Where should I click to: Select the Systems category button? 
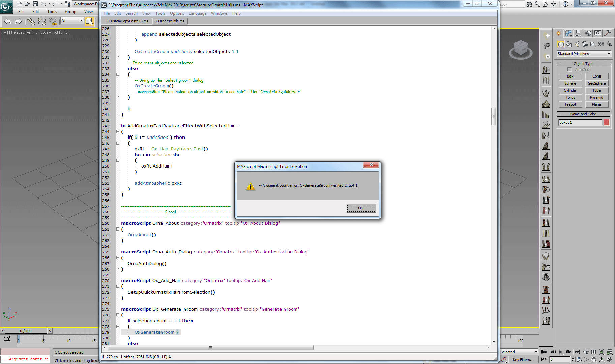coord(609,44)
